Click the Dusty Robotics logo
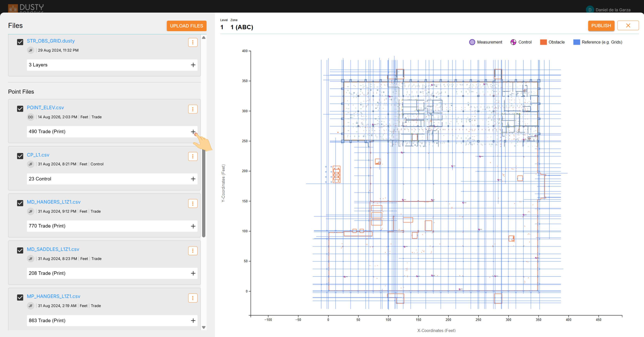 [26, 8]
